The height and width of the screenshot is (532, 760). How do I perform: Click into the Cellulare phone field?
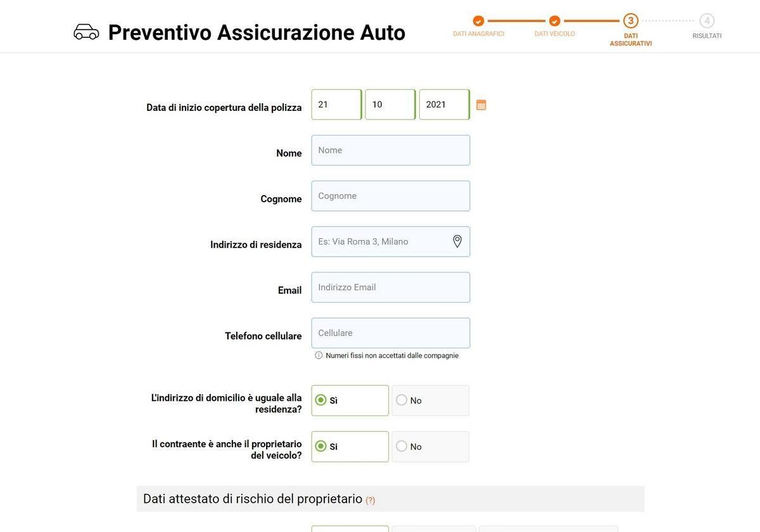click(391, 333)
